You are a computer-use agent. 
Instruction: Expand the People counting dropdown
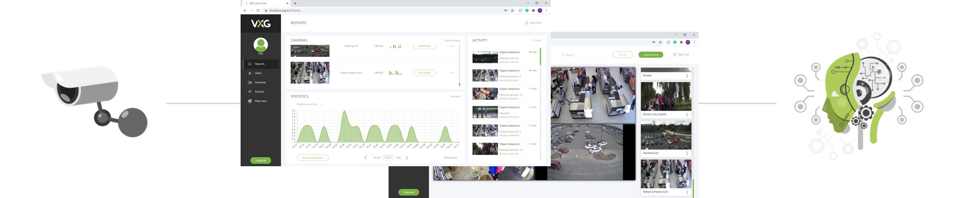click(310, 104)
